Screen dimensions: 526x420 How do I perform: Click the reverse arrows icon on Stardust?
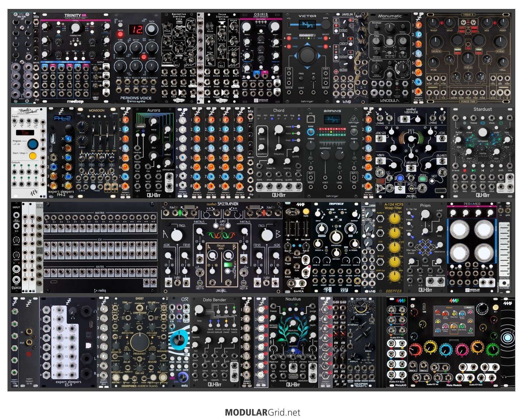[x=492, y=171]
